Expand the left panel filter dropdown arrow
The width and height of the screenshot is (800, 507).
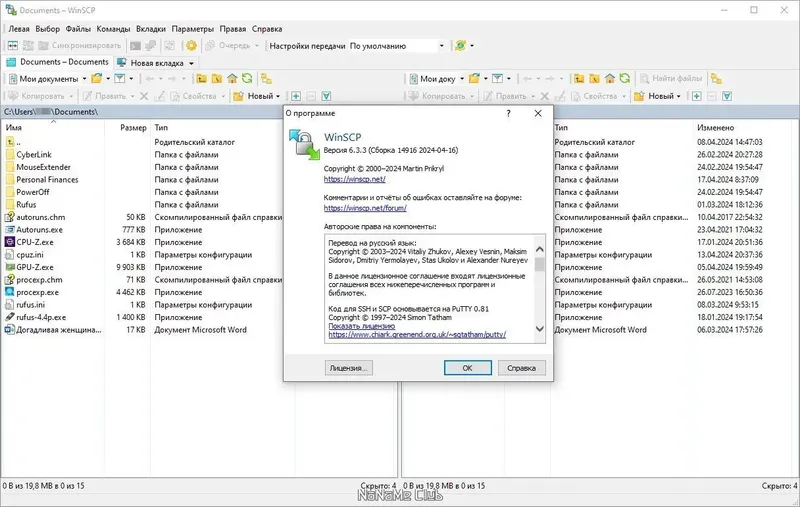click(x=131, y=79)
